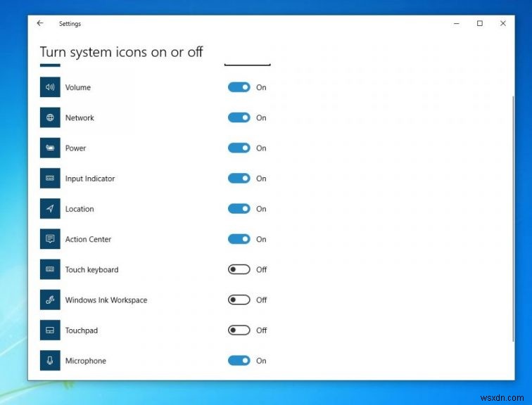Viewport: 532px width, 405px height.
Task: Disable the Power icon toggle
Action: pos(239,148)
